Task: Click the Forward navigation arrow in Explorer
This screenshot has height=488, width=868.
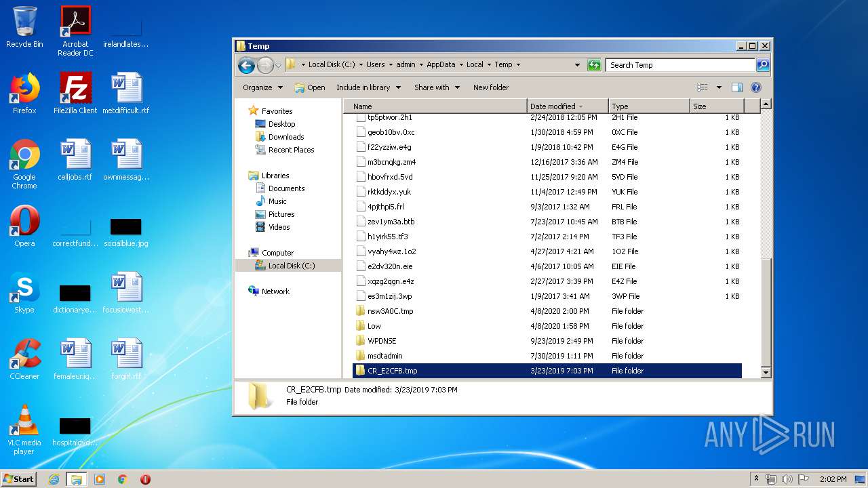Action: [x=265, y=65]
